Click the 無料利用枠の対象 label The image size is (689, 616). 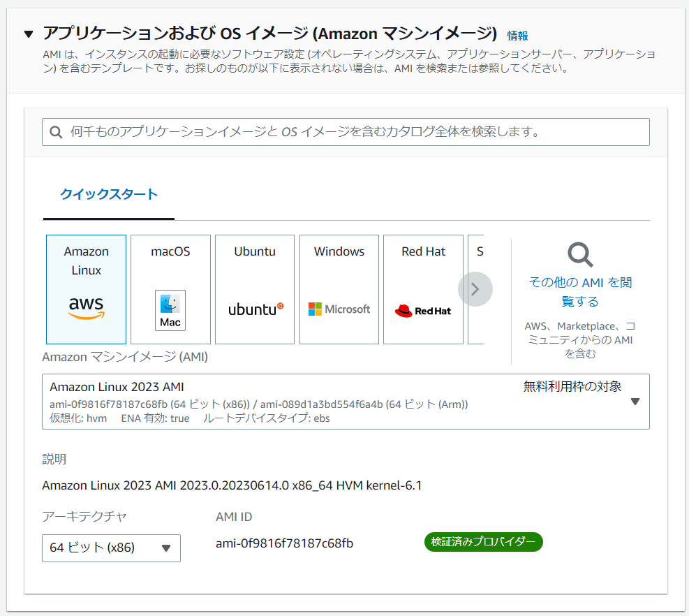point(572,386)
